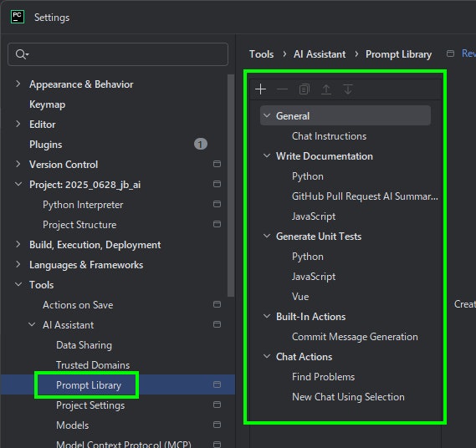Screen dimensions: 476x448
Task: Click the Duplicate prompt copy icon
Action: pyautogui.click(x=305, y=89)
